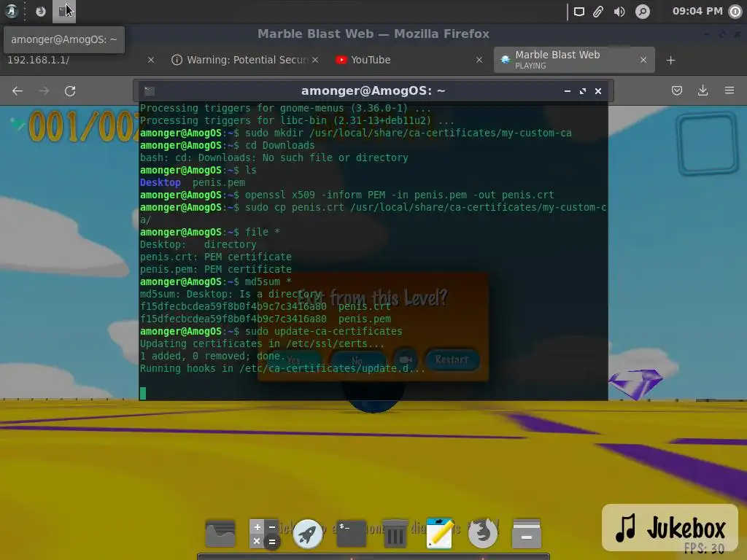747x560 pixels.
Task: Click the paperclip clipboard tray icon
Action: 598,12
